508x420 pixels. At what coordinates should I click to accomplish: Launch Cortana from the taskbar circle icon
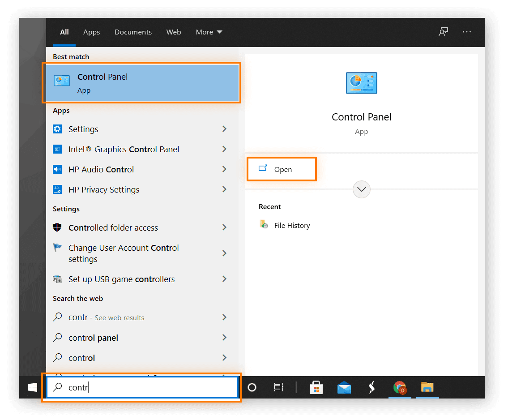252,387
